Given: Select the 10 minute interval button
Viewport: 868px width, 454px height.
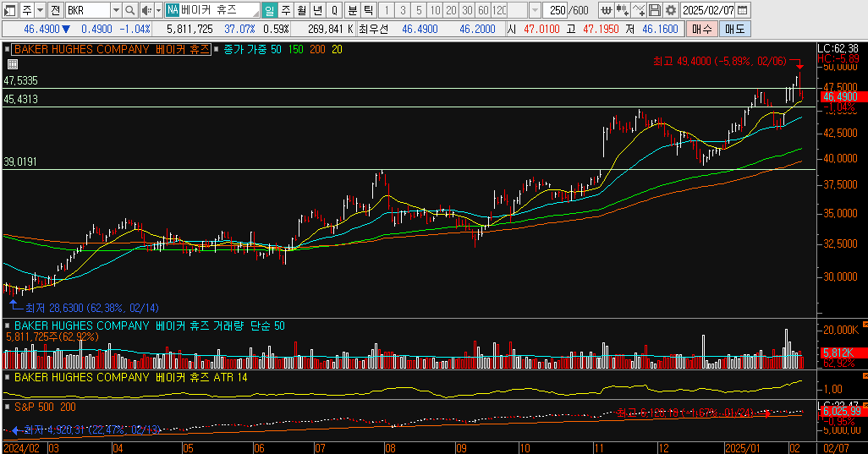Looking at the screenshot, I should click(435, 10).
